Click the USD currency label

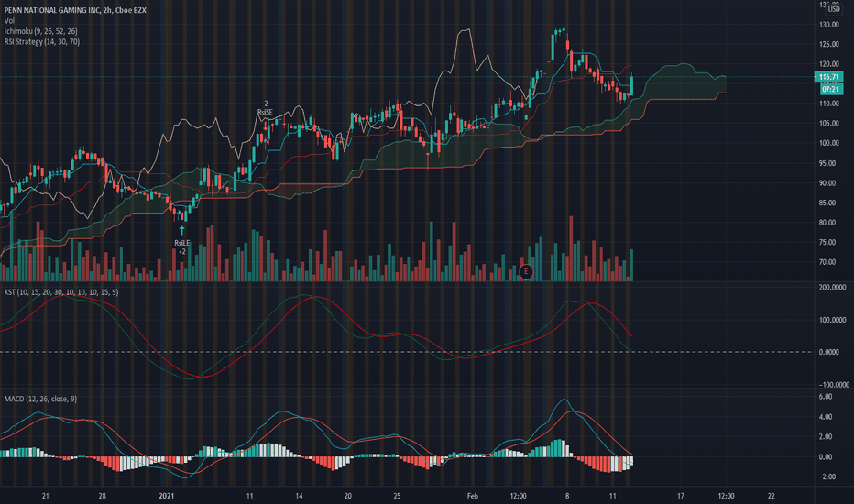pyautogui.click(x=835, y=9)
